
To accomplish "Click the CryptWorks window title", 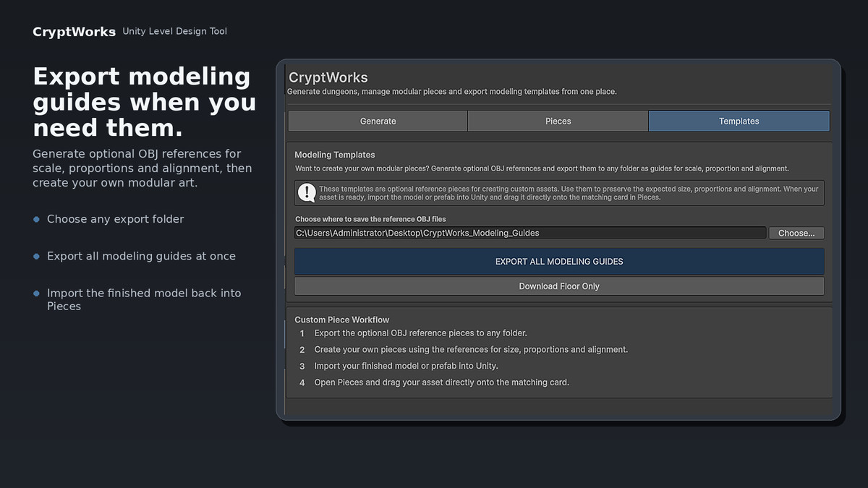I will (328, 77).
